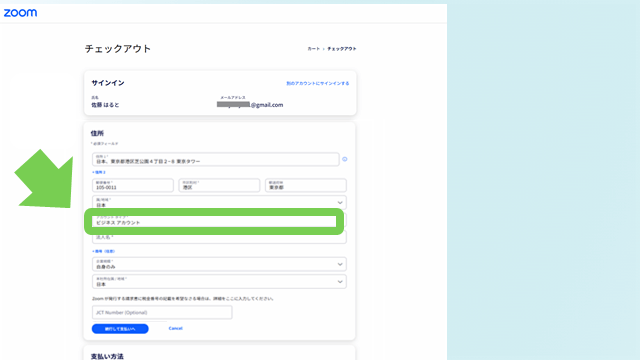Image resolution: width=640 pixels, height=360 pixels.
Task: Click the address line 1 field with 東京タワー
Action: (x=216, y=159)
